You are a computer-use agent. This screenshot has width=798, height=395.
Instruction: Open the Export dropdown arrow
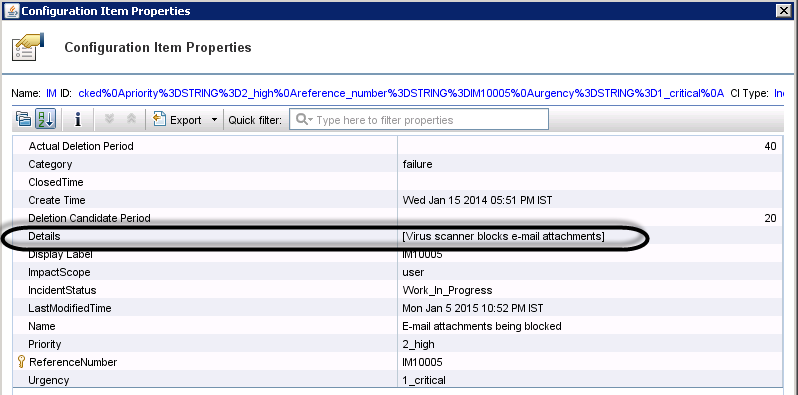tap(214, 120)
